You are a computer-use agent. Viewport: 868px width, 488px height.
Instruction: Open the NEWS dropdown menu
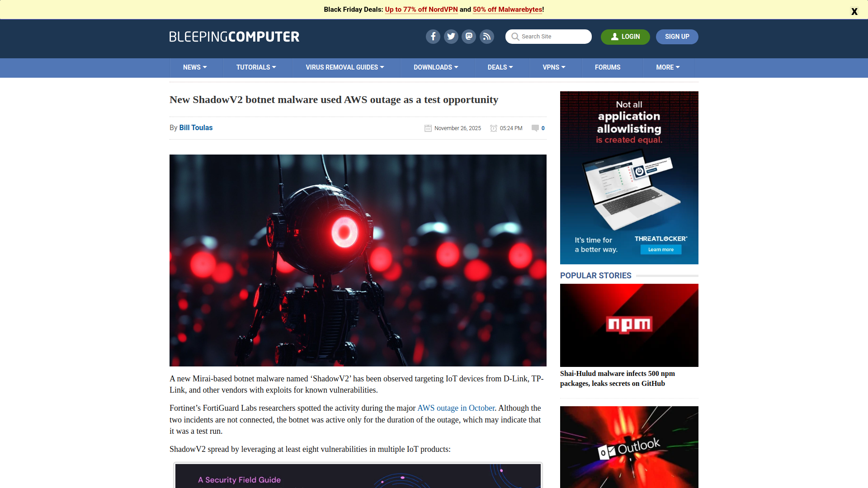point(194,67)
